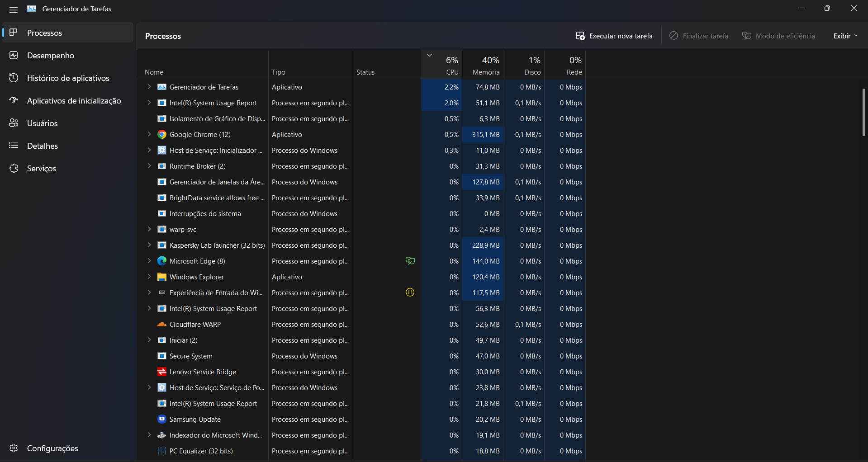Click the 315,1 MB memory value
868x462 pixels.
(x=483, y=135)
